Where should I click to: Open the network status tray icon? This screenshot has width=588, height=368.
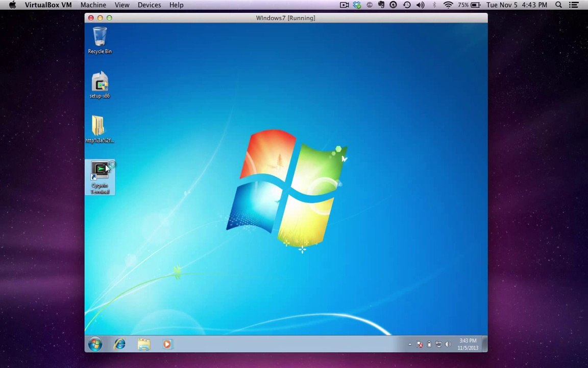(x=438, y=344)
